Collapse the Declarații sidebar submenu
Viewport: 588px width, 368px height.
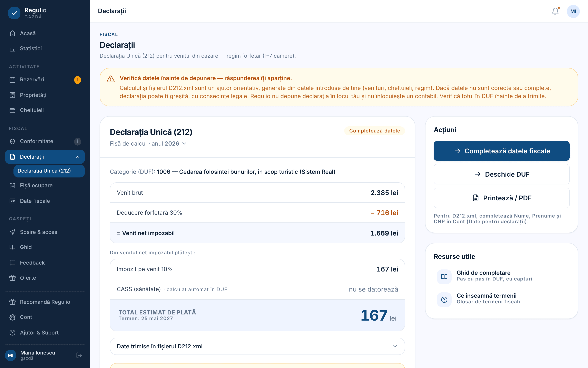(x=78, y=157)
